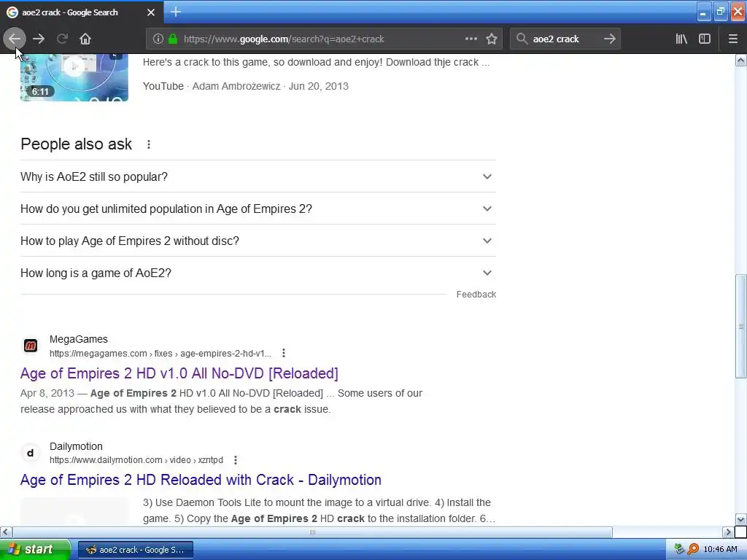Click the magnifier tray icon in taskbar
This screenshot has width=747, height=560.
point(693,549)
